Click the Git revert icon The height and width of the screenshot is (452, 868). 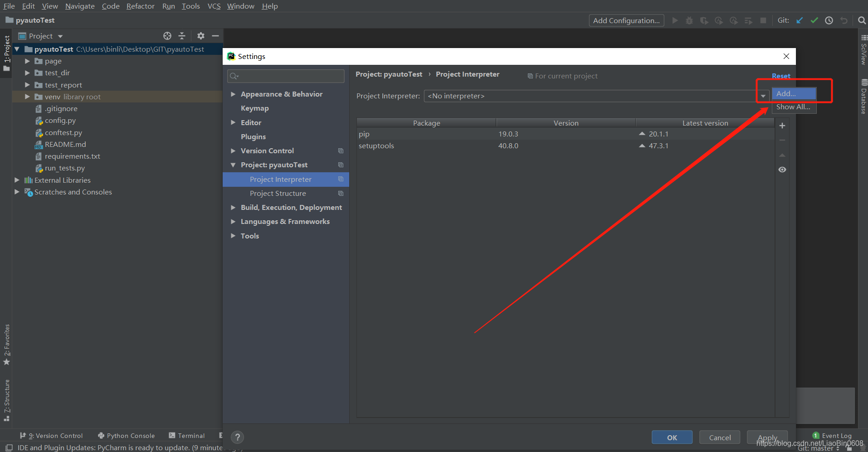[x=844, y=20]
